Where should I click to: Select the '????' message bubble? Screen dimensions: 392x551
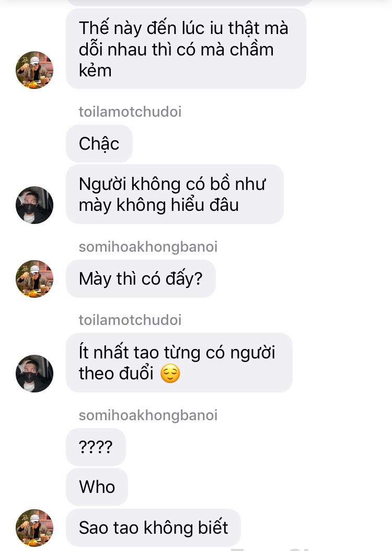coord(96,447)
